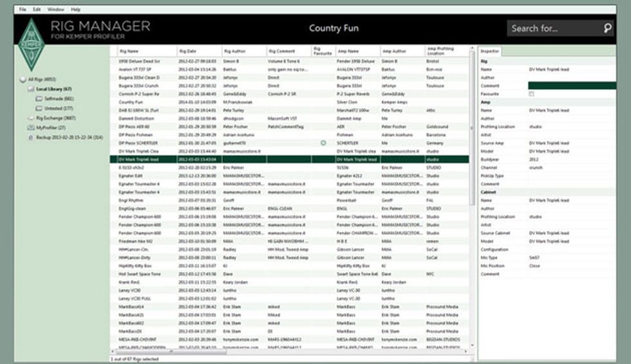Open Rig Exchange via its cloud icon
The width and height of the screenshot is (631, 364).
pos(30,118)
